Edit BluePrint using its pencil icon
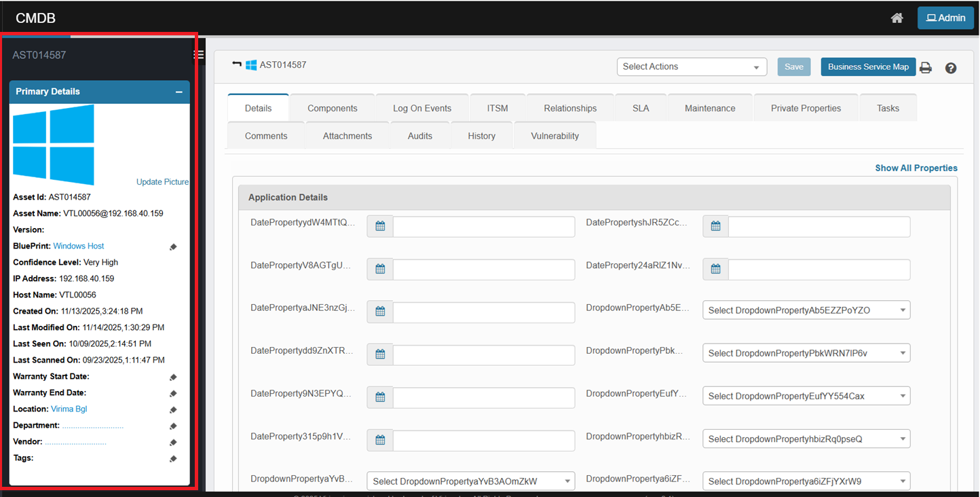Screen dimensions: 980x497 [x=173, y=246]
